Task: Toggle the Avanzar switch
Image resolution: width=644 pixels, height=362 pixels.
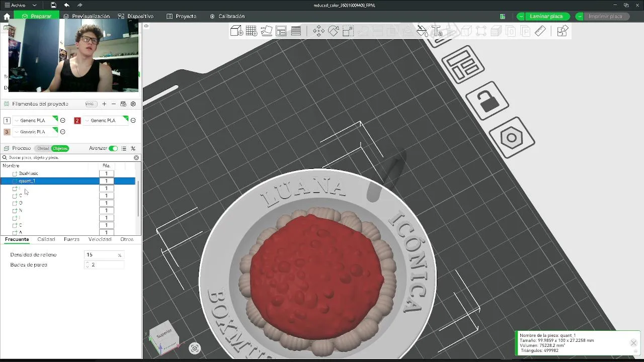Action: click(113, 148)
